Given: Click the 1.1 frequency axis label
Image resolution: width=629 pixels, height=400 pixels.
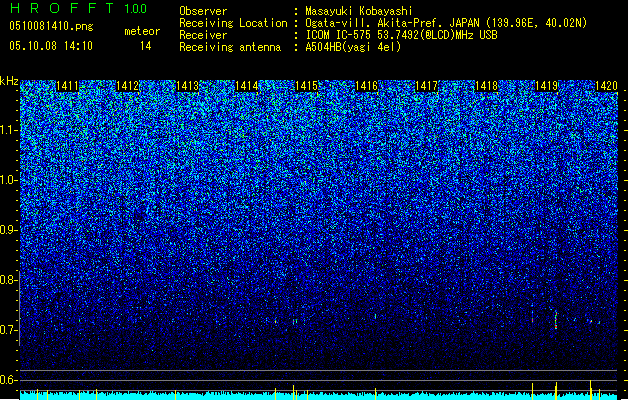Looking at the screenshot, I should [x=9, y=130].
